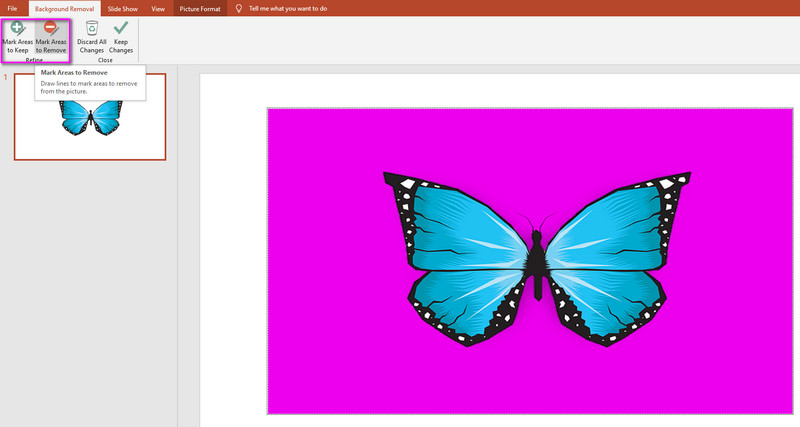This screenshot has width=800, height=427.
Task: Click the lightbulb Tell me icon
Action: [x=238, y=8]
